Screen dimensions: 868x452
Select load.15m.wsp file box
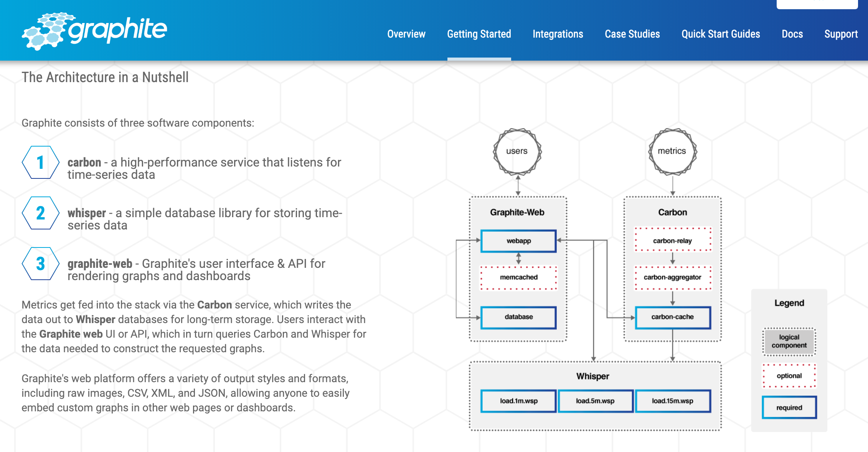(673, 401)
